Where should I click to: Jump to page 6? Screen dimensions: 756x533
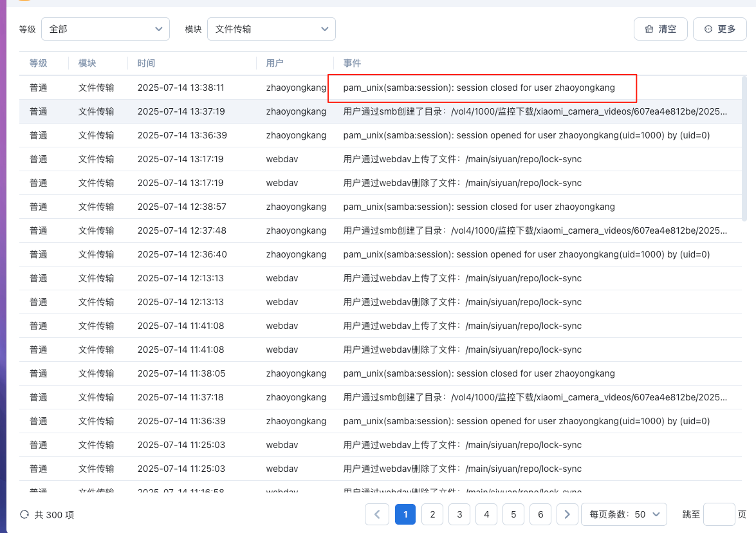click(x=540, y=514)
